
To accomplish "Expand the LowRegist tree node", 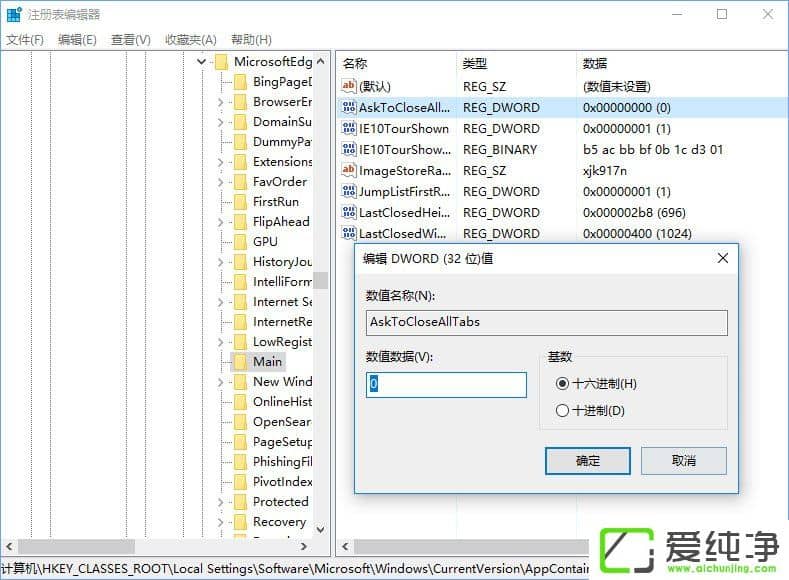I will (x=220, y=342).
